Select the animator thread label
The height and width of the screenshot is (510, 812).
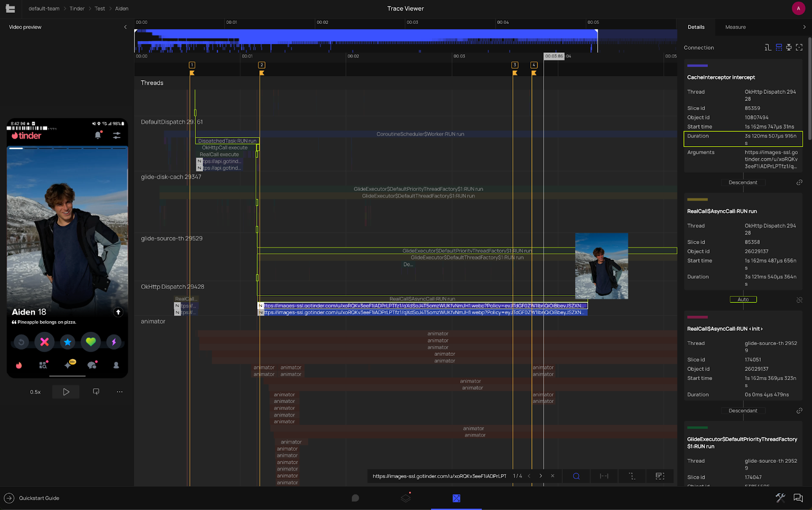(x=153, y=321)
